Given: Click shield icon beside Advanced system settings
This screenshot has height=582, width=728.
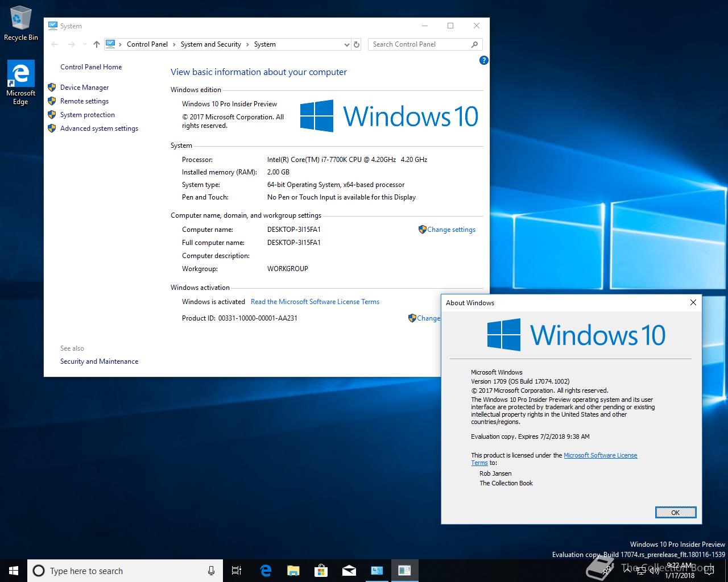Looking at the screenshot, I should (x=52, y=128).
